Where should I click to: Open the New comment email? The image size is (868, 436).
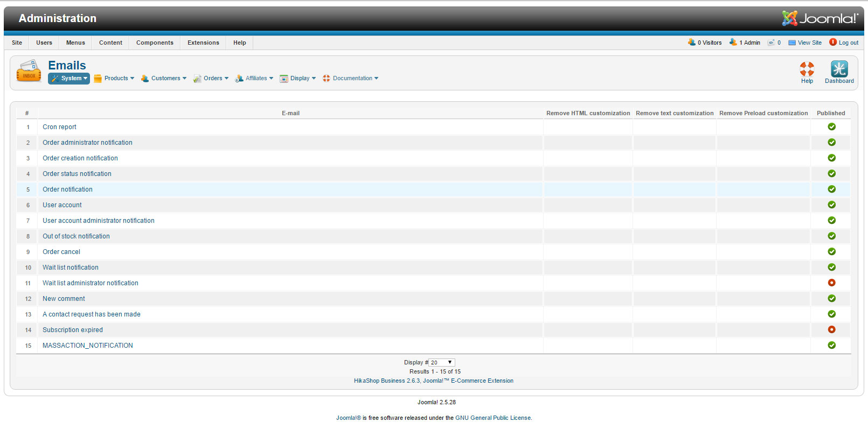[64, 299]
